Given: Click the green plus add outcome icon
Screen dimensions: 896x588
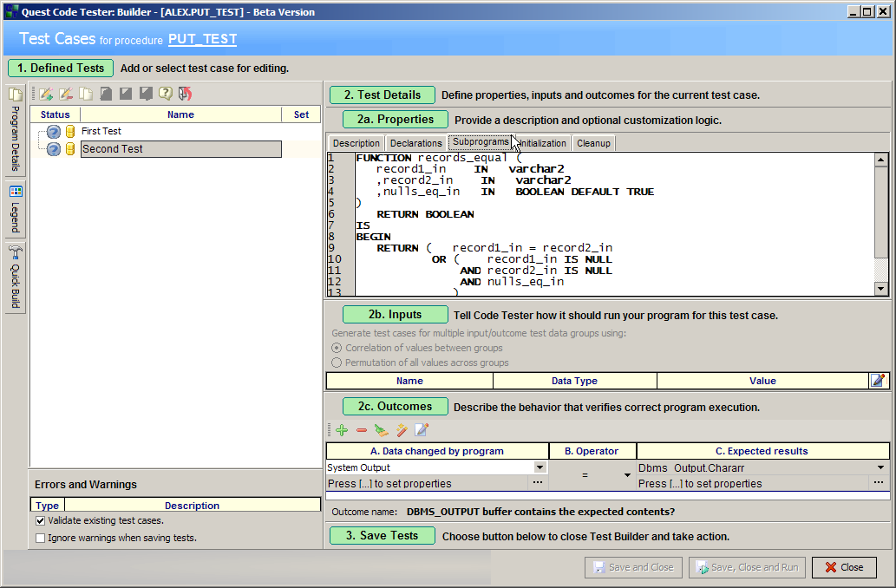Looking at the screenshot, I should pyautogui.click(x=342, y=430).
